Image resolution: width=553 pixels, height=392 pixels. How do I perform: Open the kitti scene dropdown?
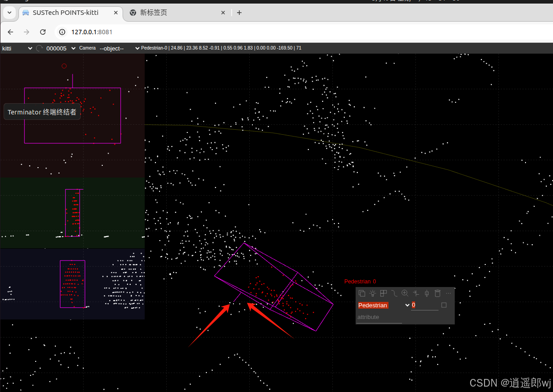tap(17, 48)
